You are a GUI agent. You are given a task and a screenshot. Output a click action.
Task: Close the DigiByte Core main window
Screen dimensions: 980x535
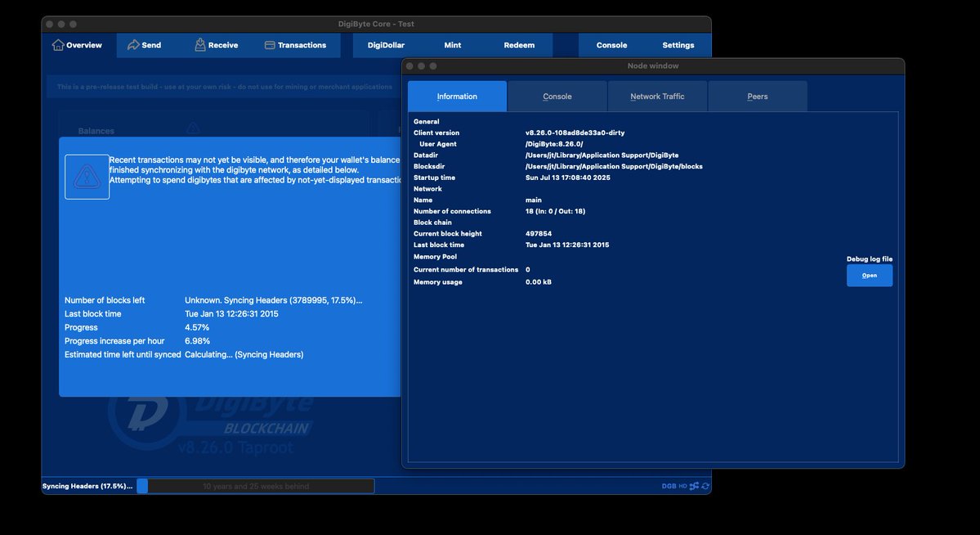(49, 24)
